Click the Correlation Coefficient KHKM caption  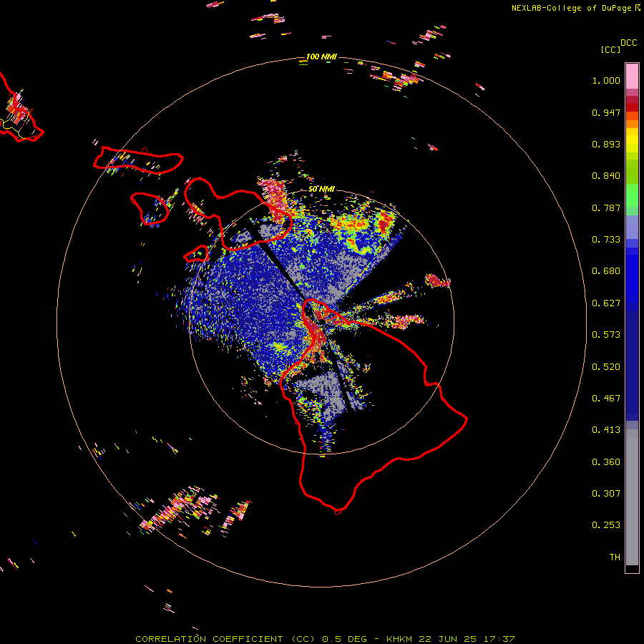click(325, 639)
